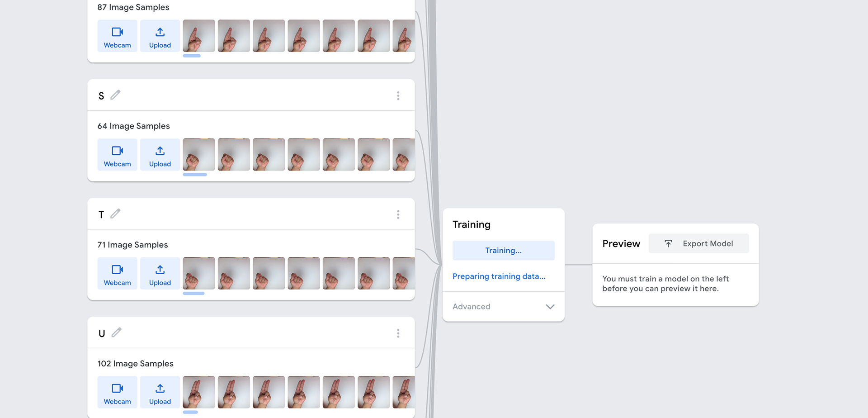Upload images to class T
This screenshot has height=418, width=868.
(160, 273)
